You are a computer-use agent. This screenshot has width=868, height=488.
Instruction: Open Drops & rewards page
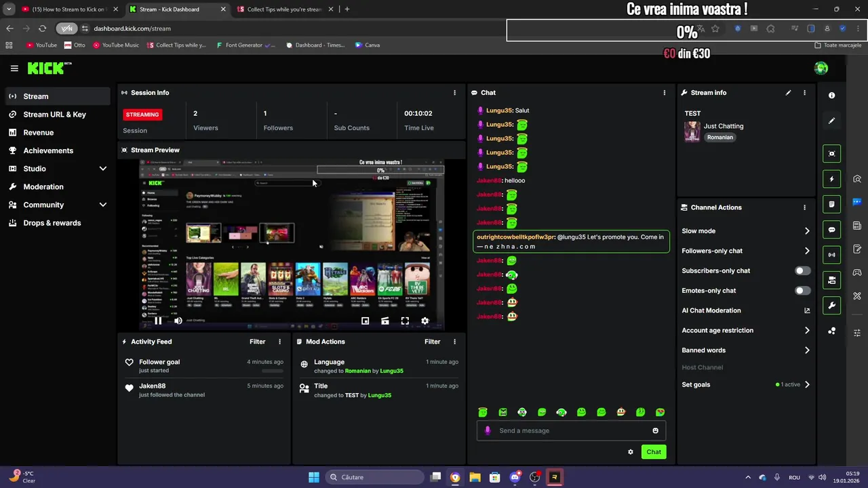point(58,223)
